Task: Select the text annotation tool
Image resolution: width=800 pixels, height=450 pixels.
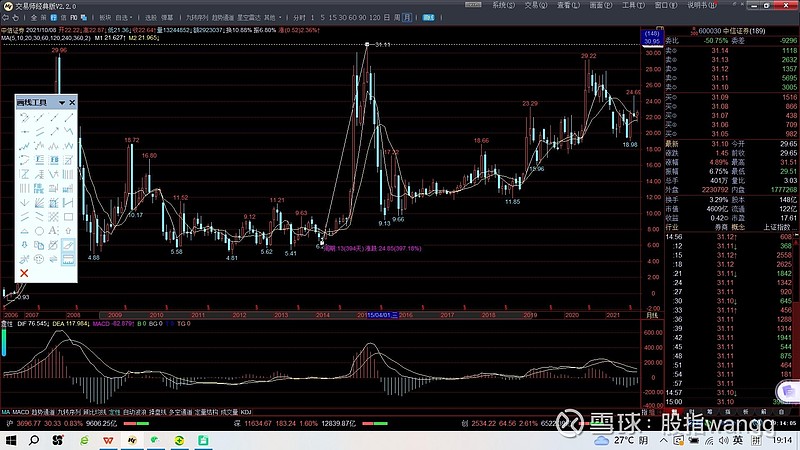Action: click(x=54, y=231)
